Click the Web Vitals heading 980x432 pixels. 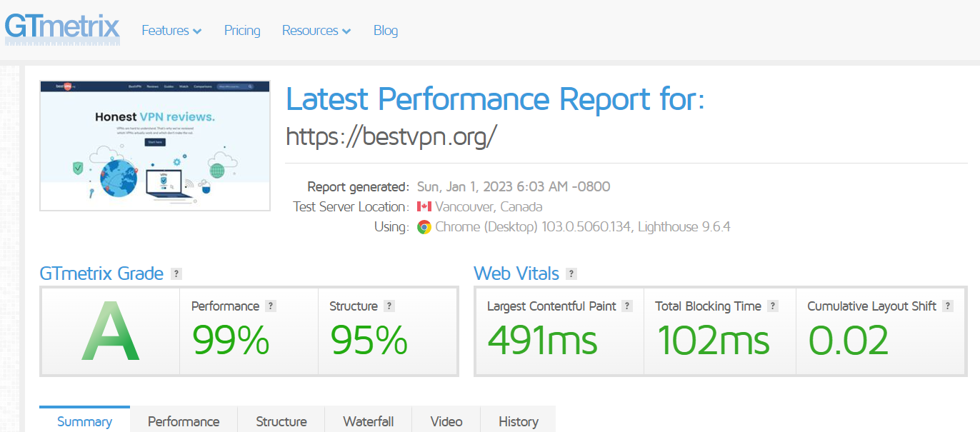point(517,273)
